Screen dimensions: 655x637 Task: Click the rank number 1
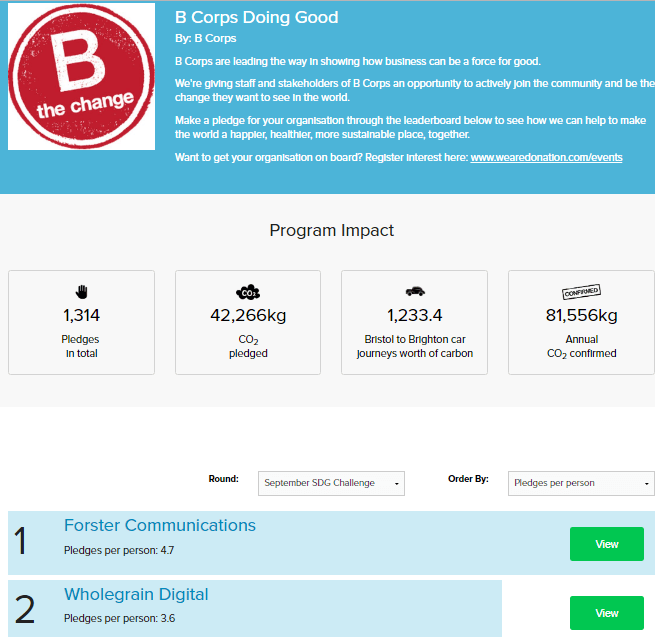pyautogui.click(x=20, y=541)
